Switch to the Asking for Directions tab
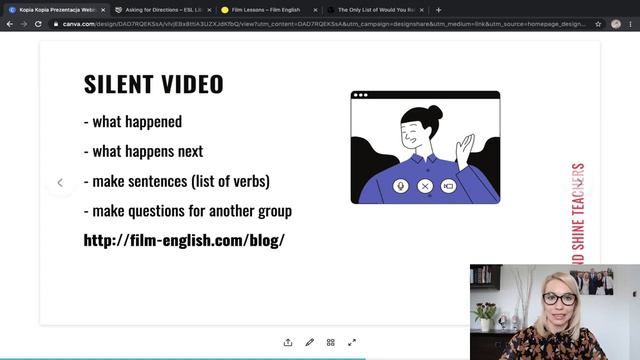This screenshot has width=640, height=360. tap(163, 10)
